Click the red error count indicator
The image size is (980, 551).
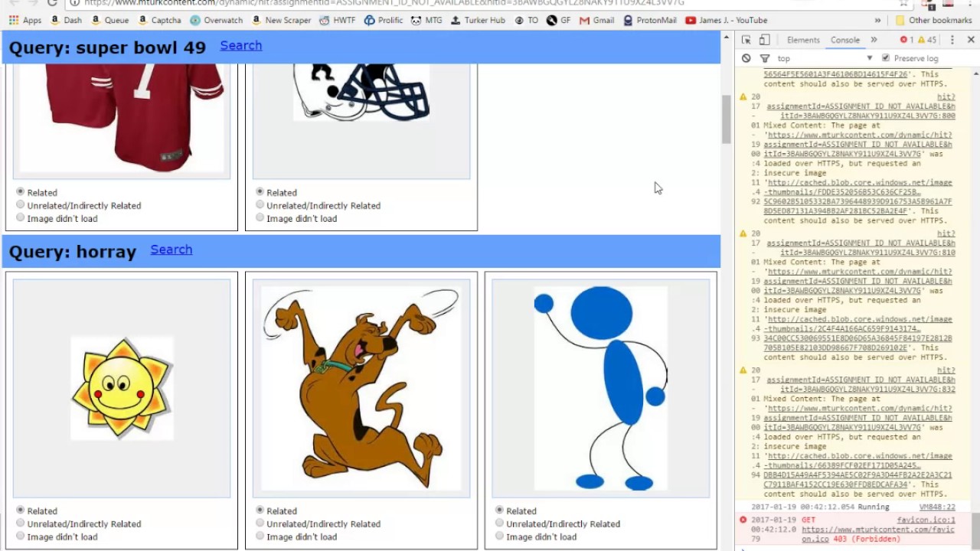click(x=906, y=40)
